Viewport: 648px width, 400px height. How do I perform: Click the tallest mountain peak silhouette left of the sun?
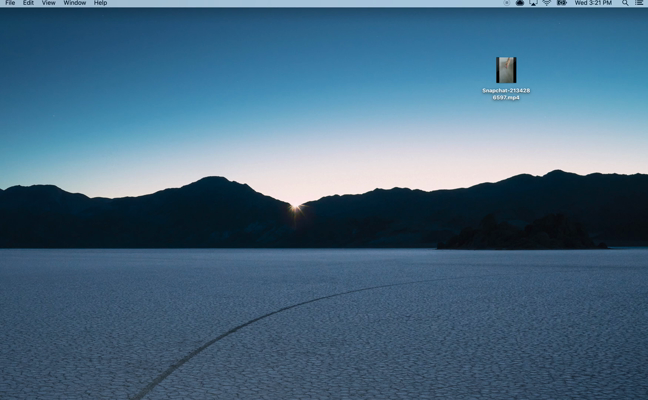pyautogui.click(x=212, y=182)
